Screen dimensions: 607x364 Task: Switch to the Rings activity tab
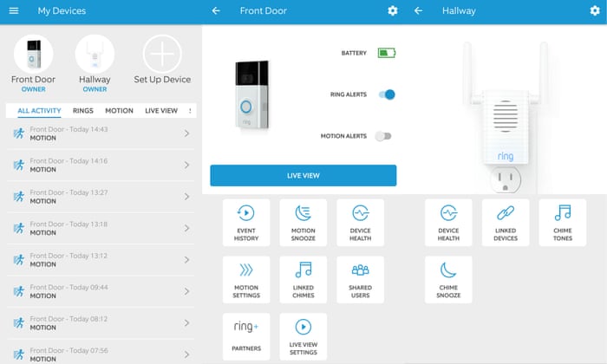click(83, 111)
